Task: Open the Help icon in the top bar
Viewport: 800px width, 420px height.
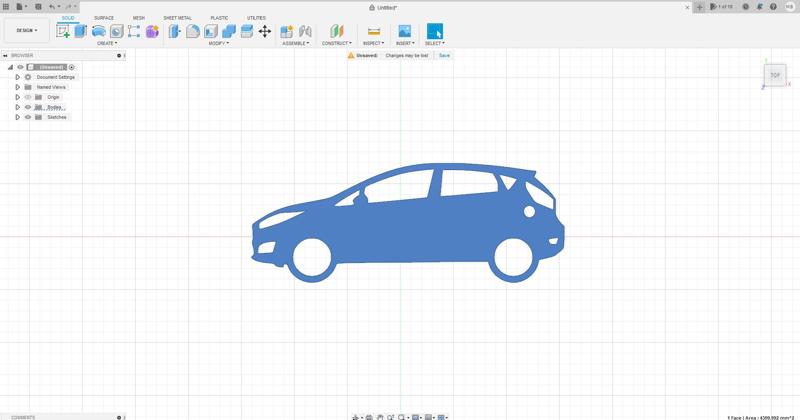Action: pyautogui.click(x=773, y=7)
